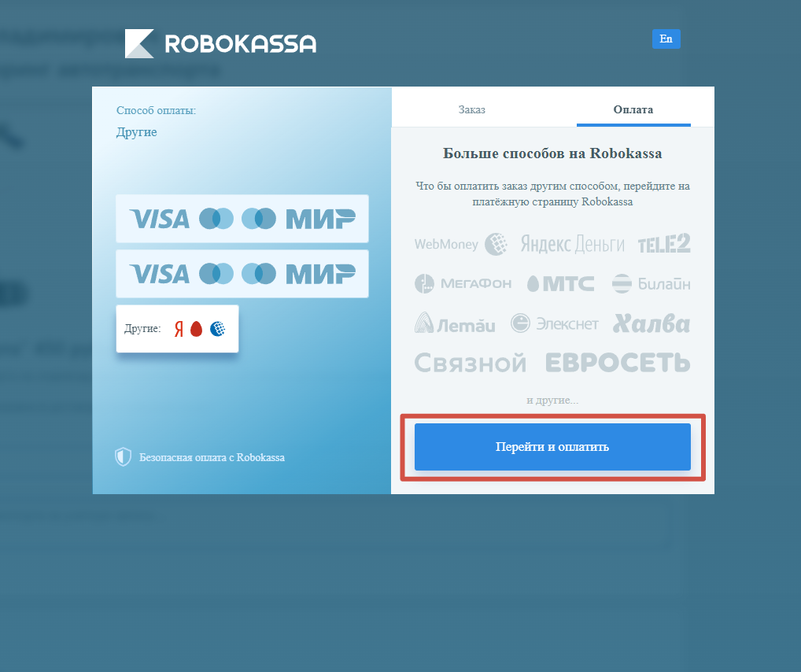Click the TELE2 logo
The height and width of the screenshot is (672, 801).
pos(664,243)
